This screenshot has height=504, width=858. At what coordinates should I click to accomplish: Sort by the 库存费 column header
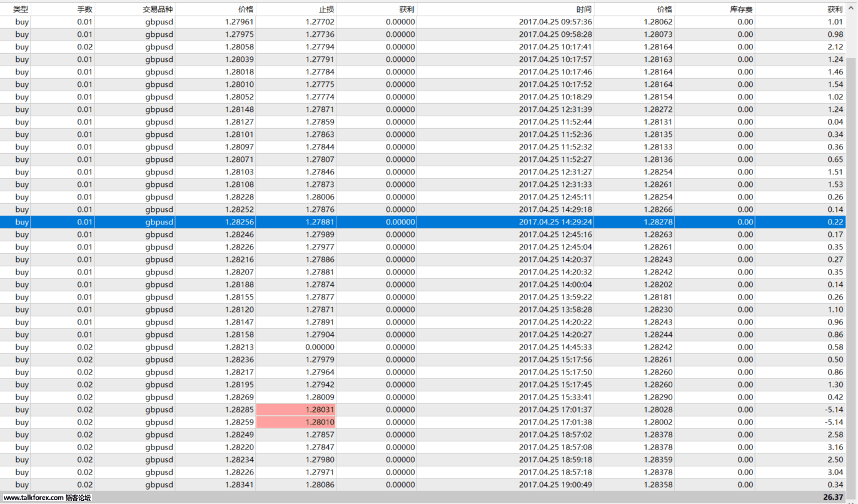click(x=741, y=9)
